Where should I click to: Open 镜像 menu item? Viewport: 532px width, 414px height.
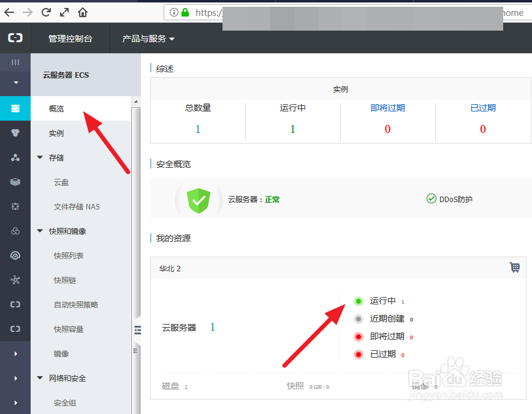pos(61,353)
